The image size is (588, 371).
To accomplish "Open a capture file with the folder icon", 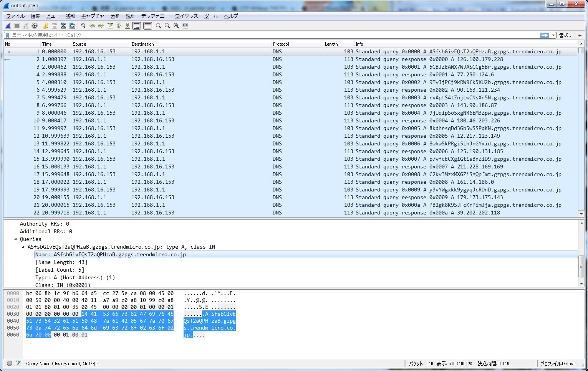I will click(x=46, y=26).
